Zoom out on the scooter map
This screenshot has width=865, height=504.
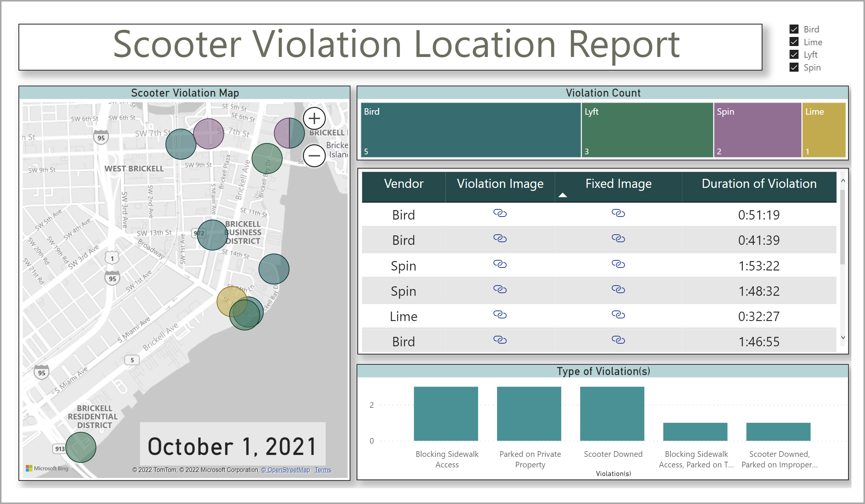pyautogui.click(x=314, y=155)
